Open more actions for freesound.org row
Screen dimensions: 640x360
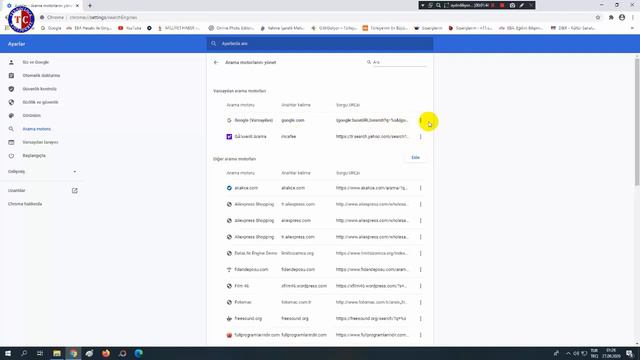[420, 319]
